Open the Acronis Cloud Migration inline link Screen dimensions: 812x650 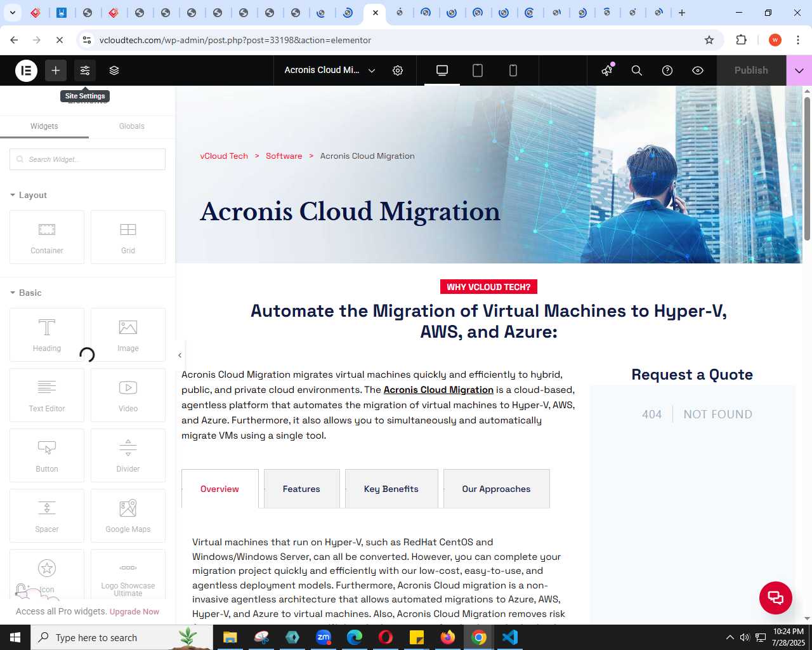tap(438, 390)
